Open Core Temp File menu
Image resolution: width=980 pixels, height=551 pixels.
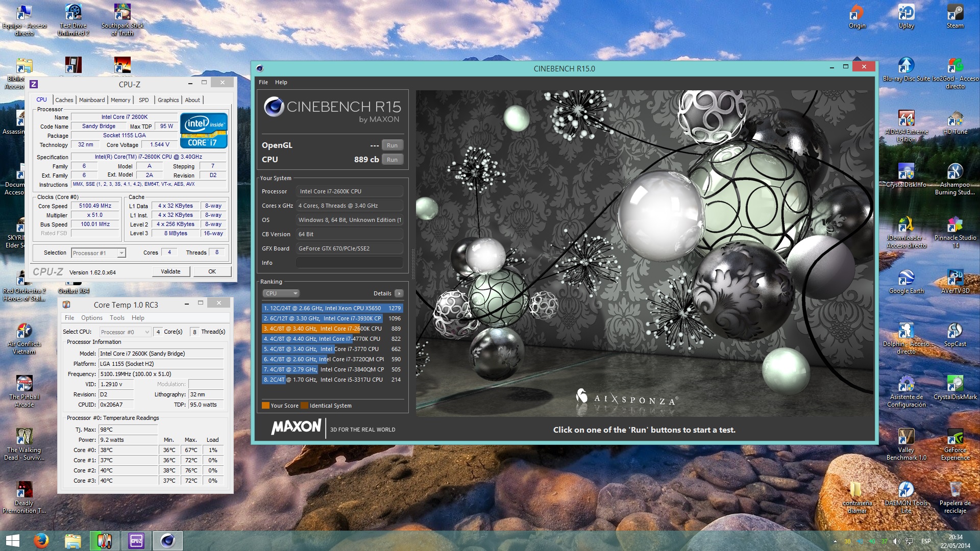69,318
